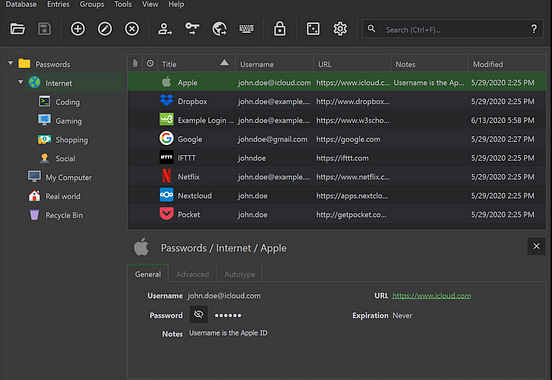Select the johndoe@gmail.com username cell

click(273, 139)
